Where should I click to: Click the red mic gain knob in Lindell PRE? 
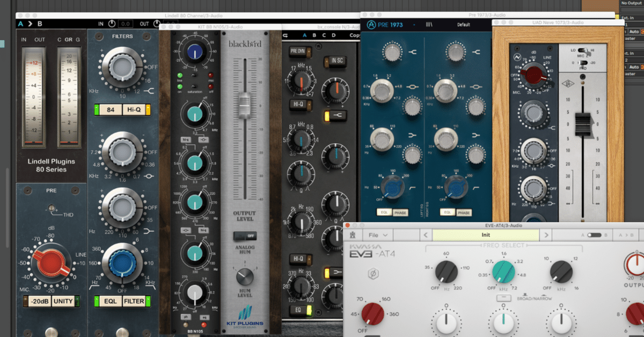click(x=51, y=262)
